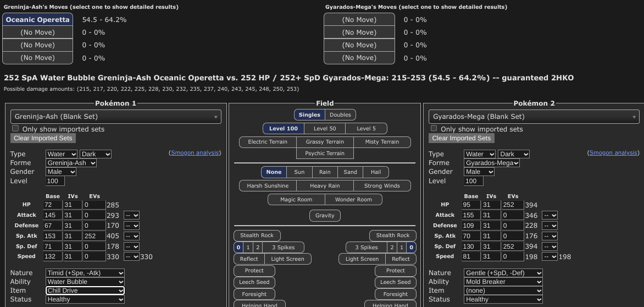
Task: Open Pokémon 1 Status Healthy dropdown
Action: click(85, 300)
